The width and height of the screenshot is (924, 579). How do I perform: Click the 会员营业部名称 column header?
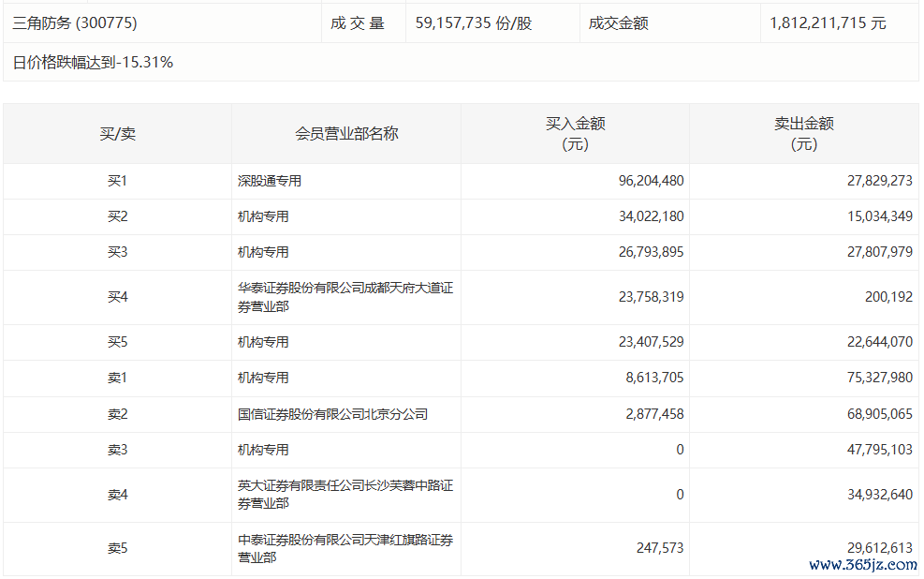[346, 134]
